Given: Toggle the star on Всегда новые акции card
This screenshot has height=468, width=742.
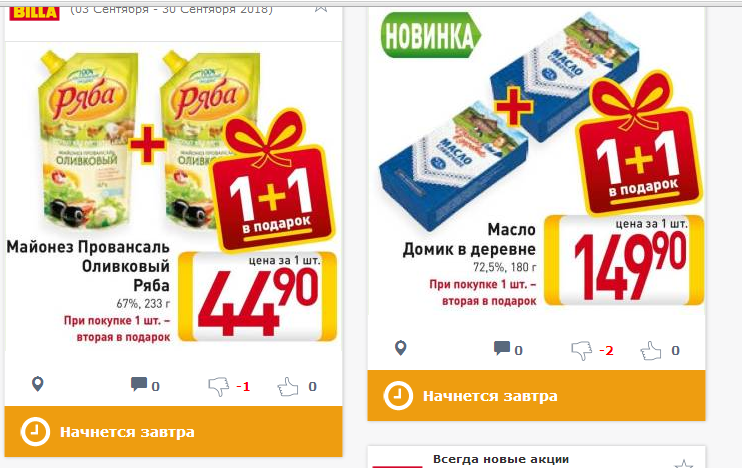Looking at the screenshot, I should click(x=684, y=463).
